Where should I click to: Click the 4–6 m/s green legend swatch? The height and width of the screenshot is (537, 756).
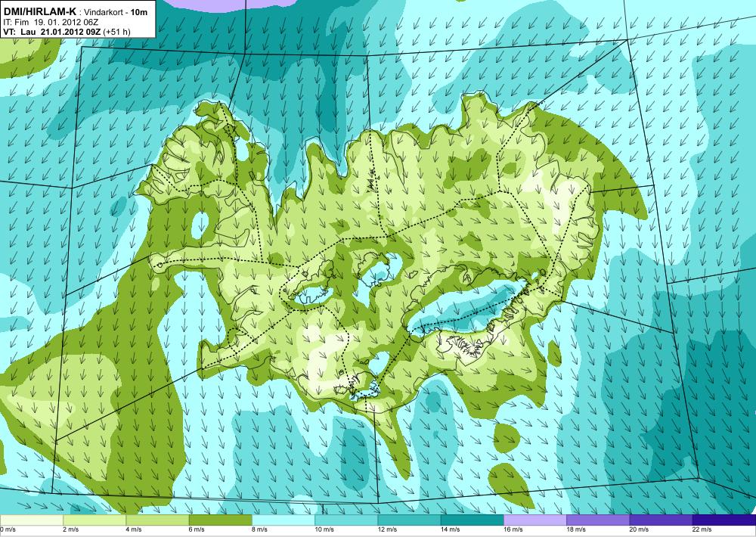pos(157,520)
